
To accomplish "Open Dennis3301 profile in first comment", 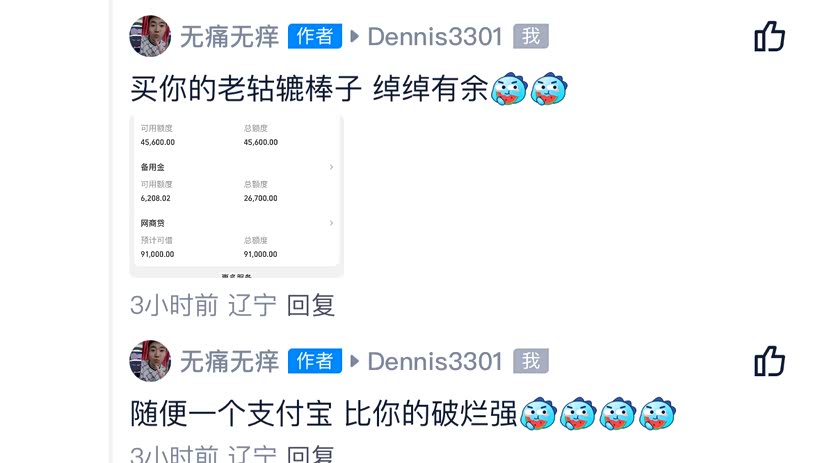I will point(435,37).
